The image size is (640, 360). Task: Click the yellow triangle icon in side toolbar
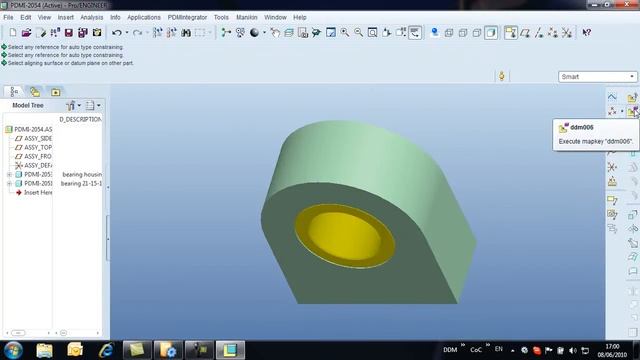pos(612,181)
